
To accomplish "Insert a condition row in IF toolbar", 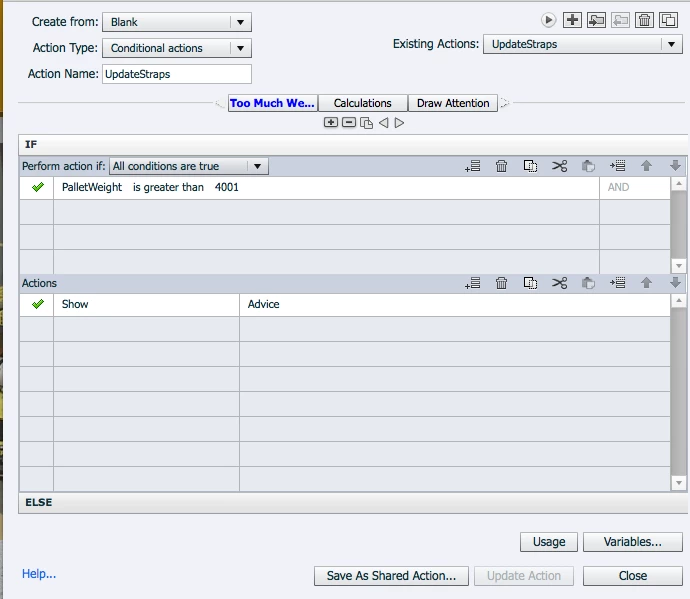I will [x=617, y=166].
